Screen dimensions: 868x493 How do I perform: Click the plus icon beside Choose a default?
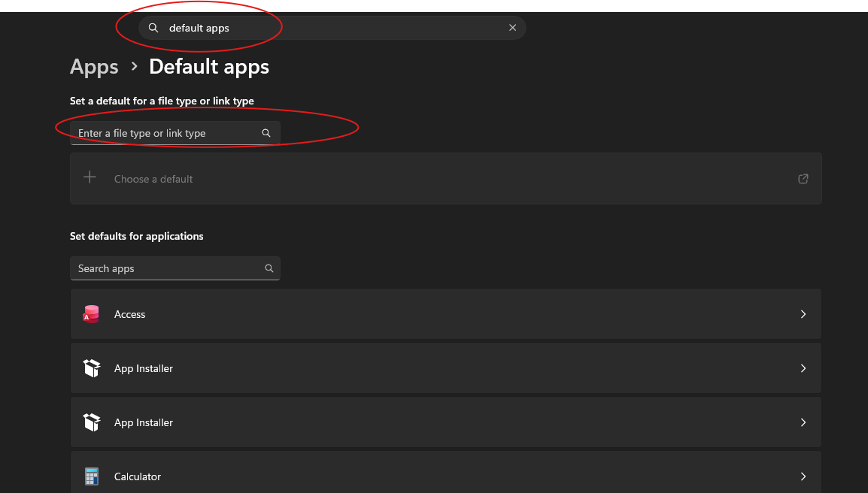(x=90, y=177)
